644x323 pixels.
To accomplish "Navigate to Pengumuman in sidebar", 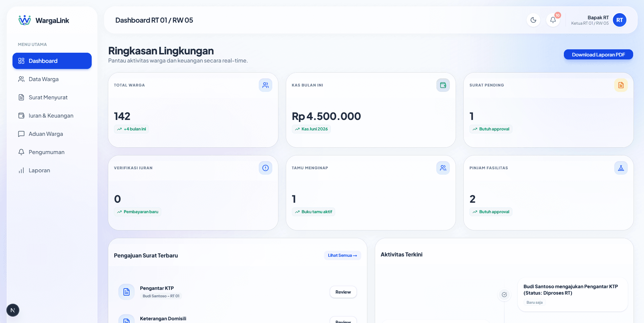I will (52, 152).
